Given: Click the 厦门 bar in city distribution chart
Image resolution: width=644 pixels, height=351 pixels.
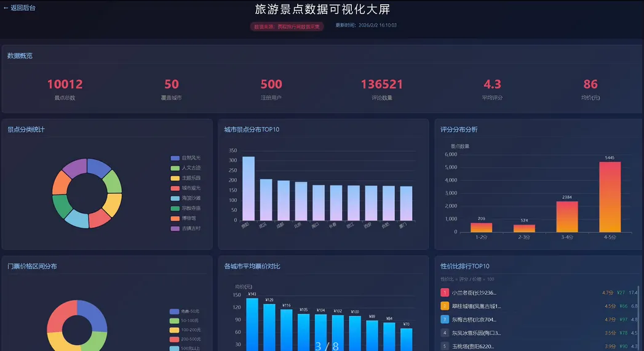Looking at the screenshot, I should (x=406, y=203).
